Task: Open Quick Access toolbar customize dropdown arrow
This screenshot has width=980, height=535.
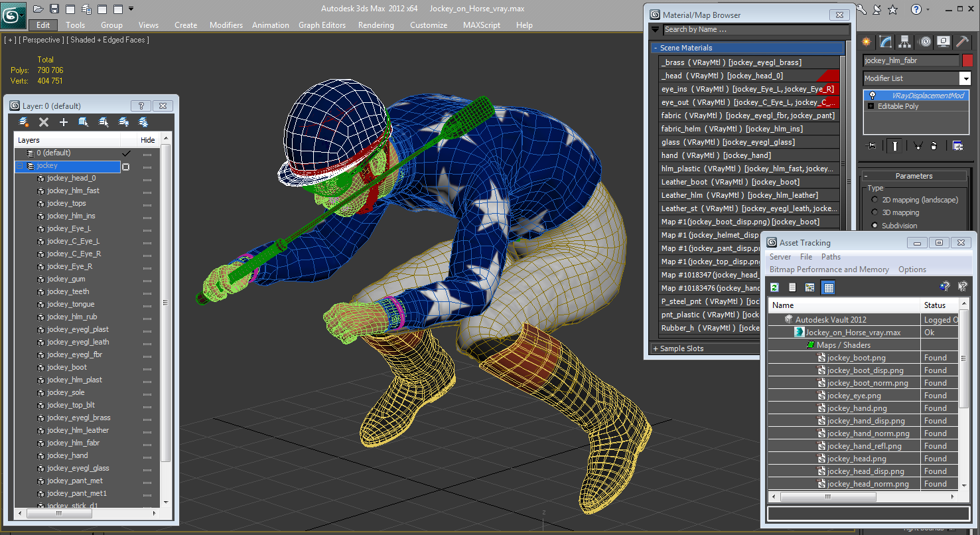Action: pos(131,9)
